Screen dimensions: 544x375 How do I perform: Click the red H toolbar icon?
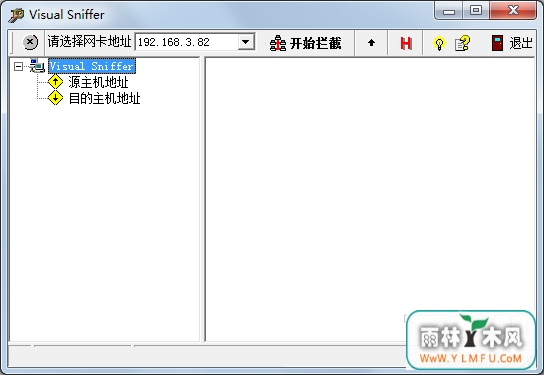[406, 43]
